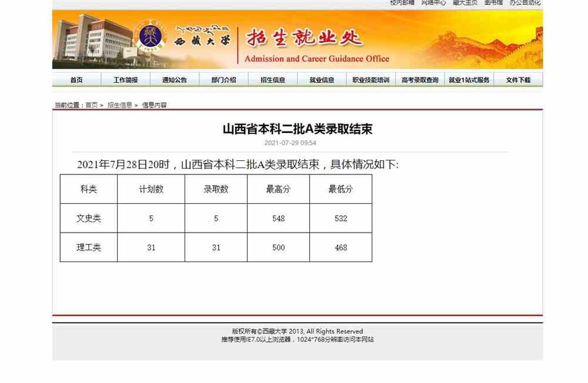Click the 校内邮箱 top link
The image size is (588, 383).
coord(402,2)
